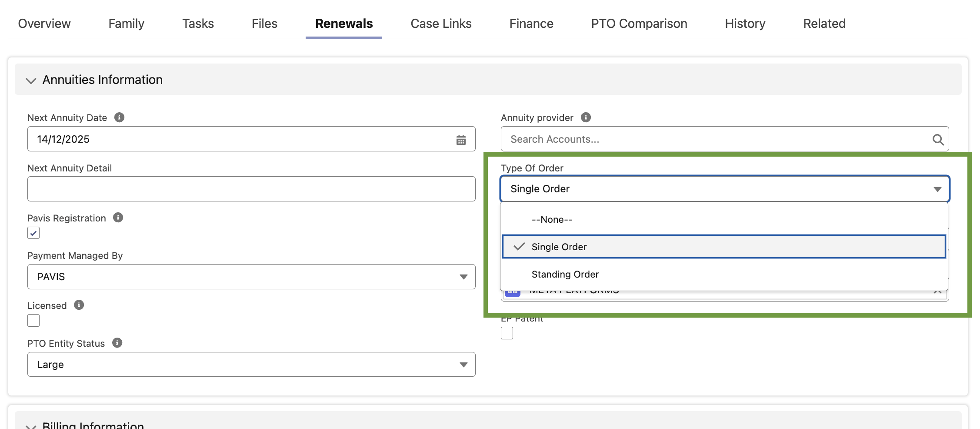Go to the Case Links tab
This screenshot has height=429, width=980.
point(441,23)
